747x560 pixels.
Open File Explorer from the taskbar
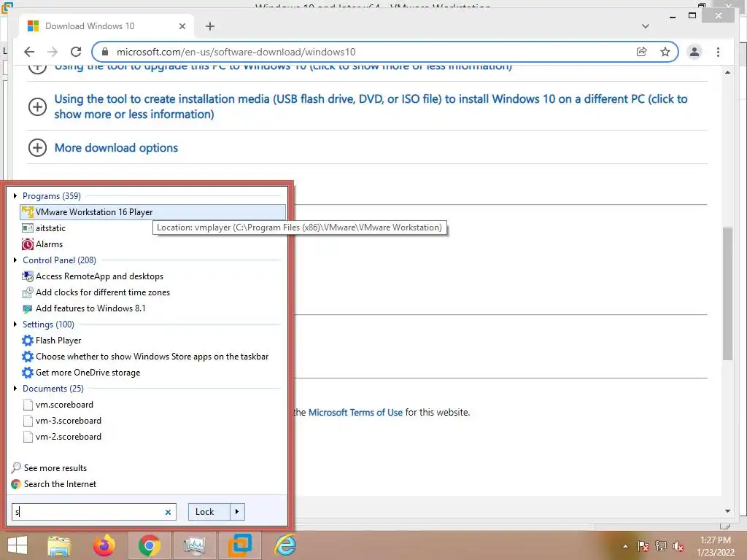pyautogui.click(x=59, y=545)
